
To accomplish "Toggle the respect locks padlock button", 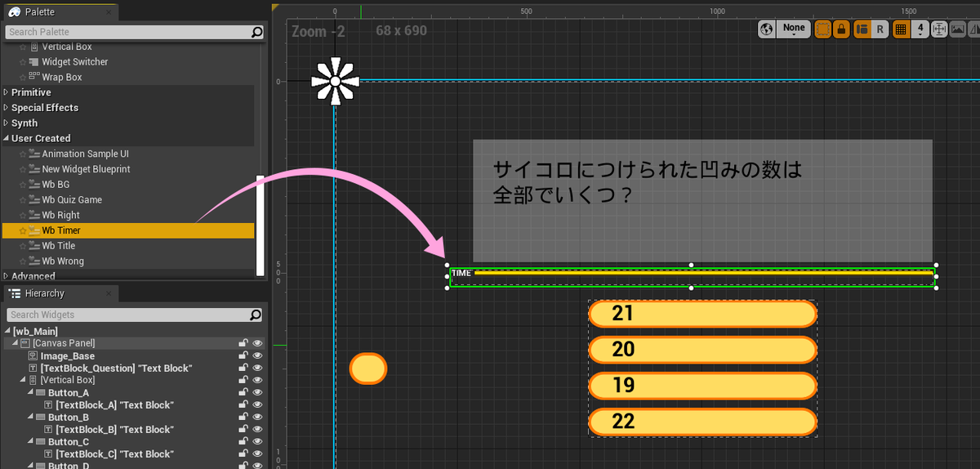I will [x=843, y=29].
